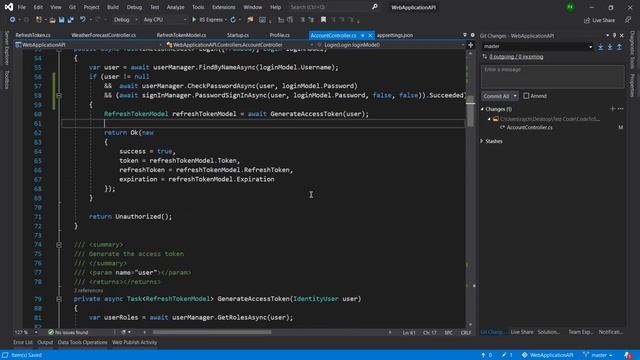Screen dimensions: 640x360
Task: Click the editor horizontal scrollbar
Action: point(211,332)
